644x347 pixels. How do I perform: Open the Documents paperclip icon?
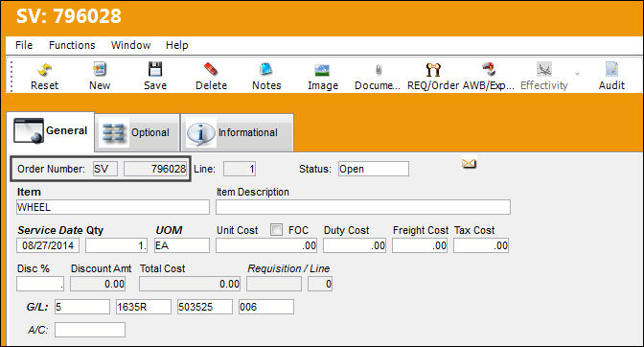point(379,70)
